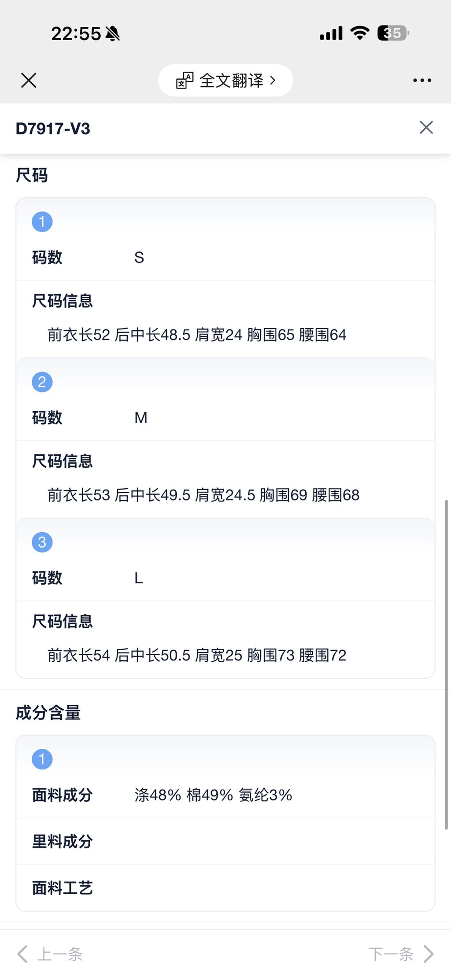Viewport: 451px width, 980px height.
Task: Tap the battery indicator in status bar
Action: pos(393,33)
